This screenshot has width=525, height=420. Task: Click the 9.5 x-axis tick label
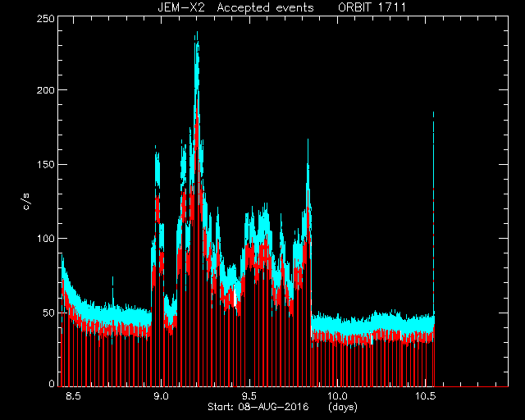click(249, 396)
